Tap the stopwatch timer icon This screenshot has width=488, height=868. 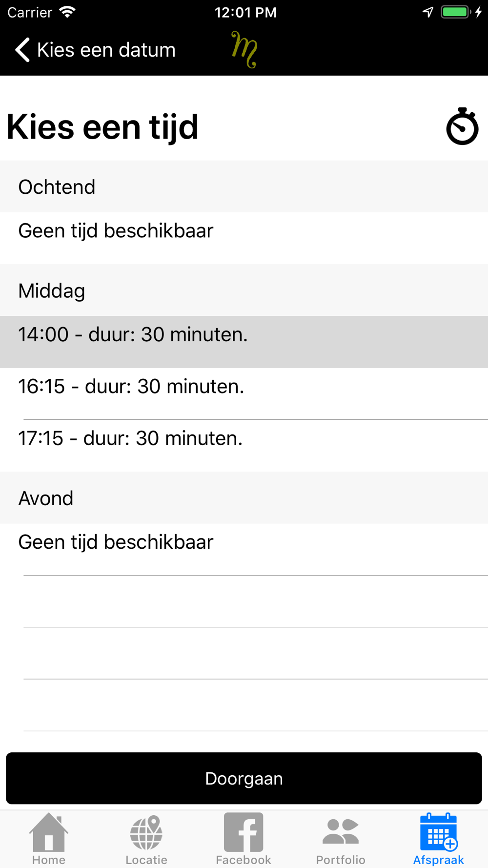(462, 126)
